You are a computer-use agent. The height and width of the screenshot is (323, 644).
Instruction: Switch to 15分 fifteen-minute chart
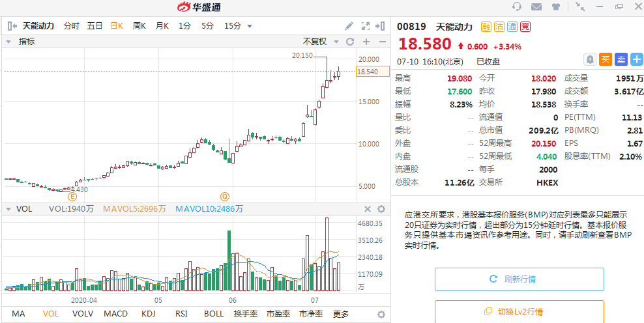click(233, 26)
